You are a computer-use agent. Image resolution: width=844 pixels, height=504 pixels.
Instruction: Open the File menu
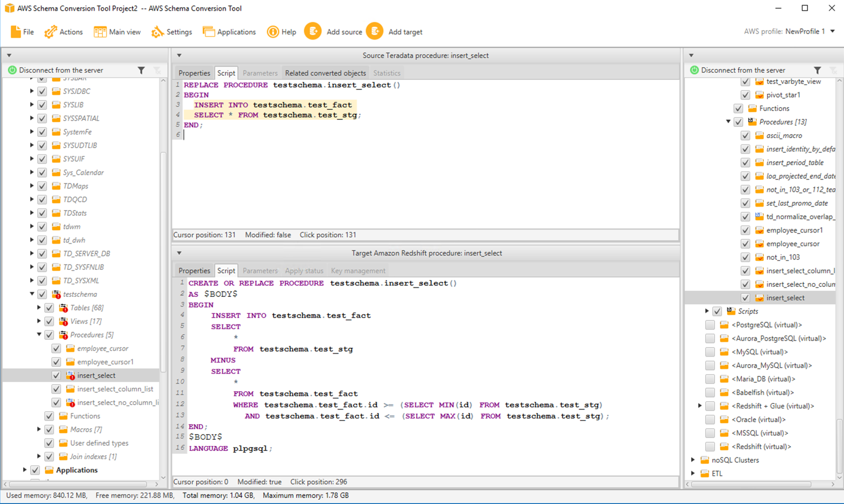(22, 32)
